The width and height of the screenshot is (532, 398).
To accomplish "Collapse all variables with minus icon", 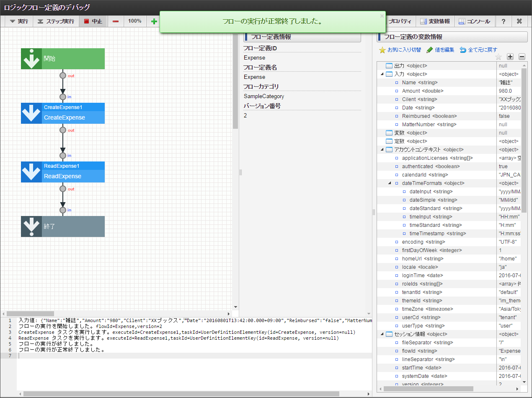I will (x=522, y=57).
